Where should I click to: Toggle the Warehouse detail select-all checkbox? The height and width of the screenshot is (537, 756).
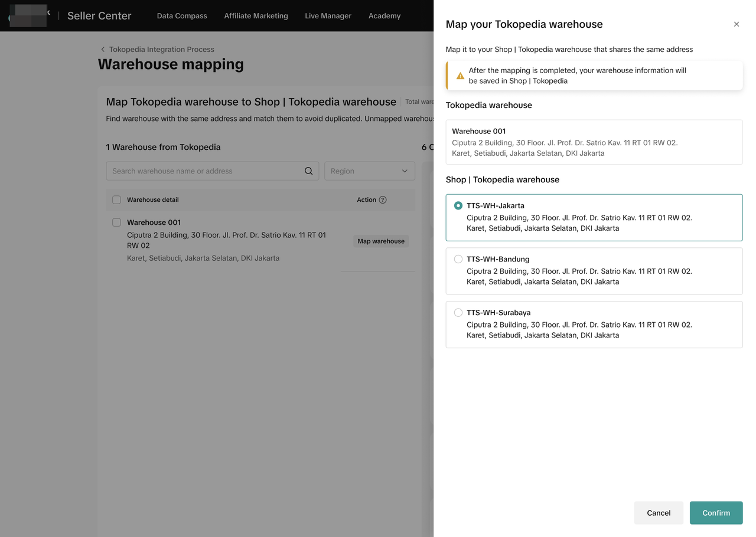point(116,200)
